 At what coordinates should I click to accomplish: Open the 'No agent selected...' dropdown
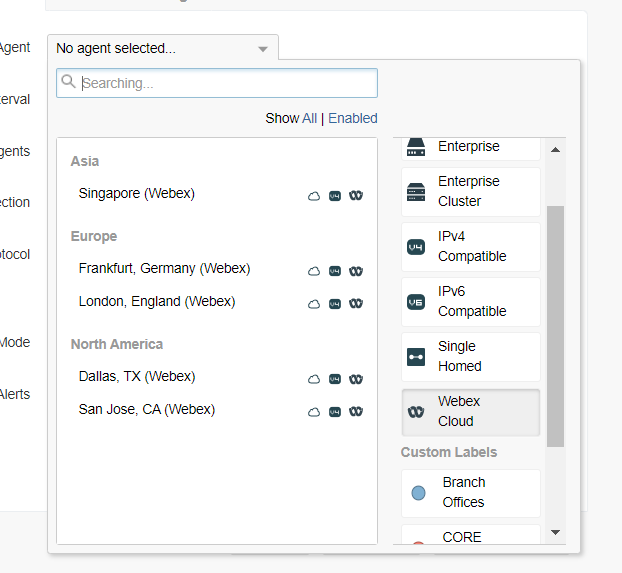click(x=163, y=48)
